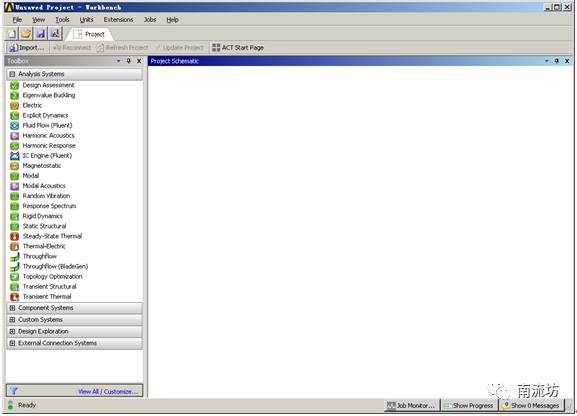Toggle the Project Schematic panel pin
Viewport: 577px width, 416px height.
(x=557, y=61)
